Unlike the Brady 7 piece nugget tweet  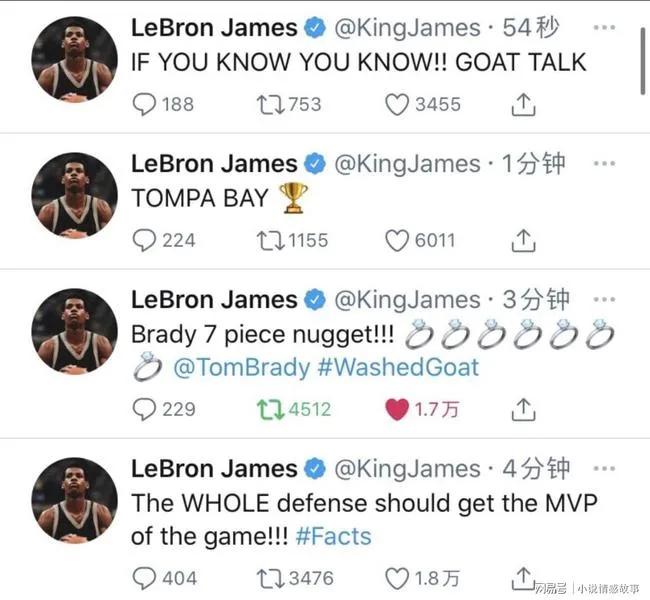coord(398,408)
